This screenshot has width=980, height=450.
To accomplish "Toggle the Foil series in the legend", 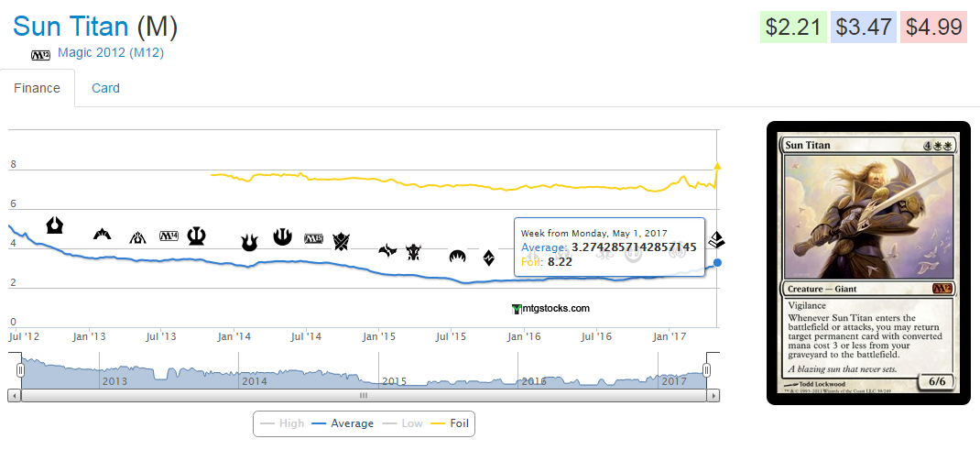I will pyautogui.click(x=451, y=423).
